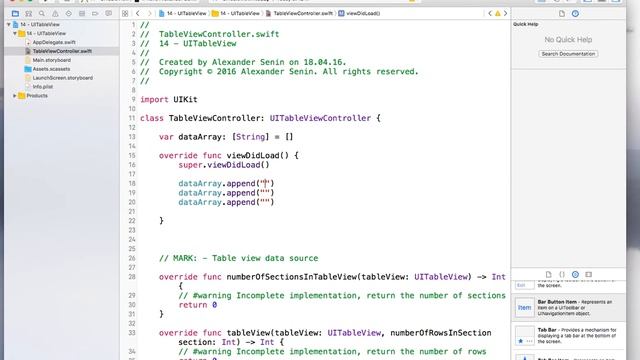
Task: Open the 14 - UITableView folder breadcrumb
Action: click(x=236, y=13)
